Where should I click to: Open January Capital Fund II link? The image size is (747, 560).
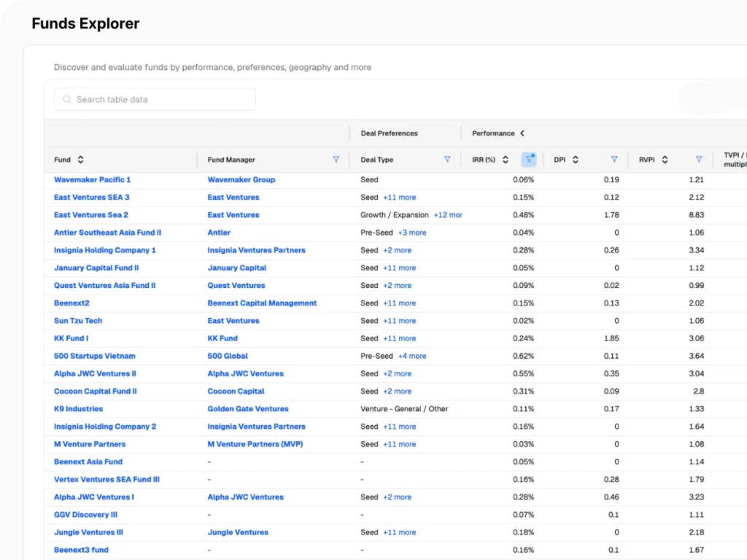96,268
